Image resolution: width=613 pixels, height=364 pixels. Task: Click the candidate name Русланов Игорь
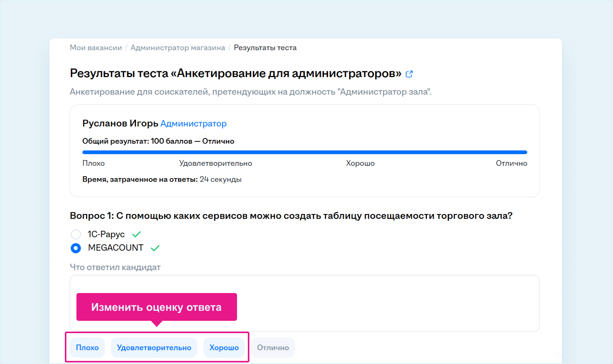pos(120,123)
